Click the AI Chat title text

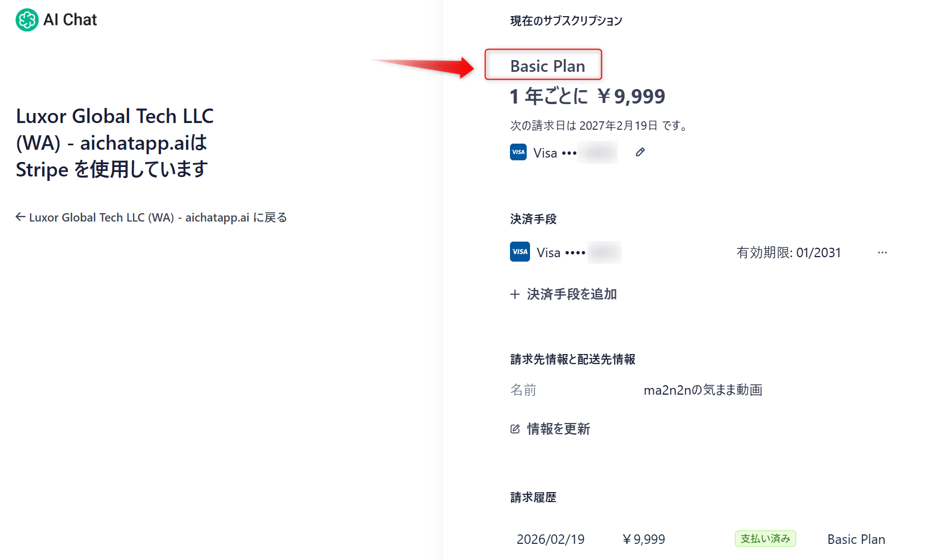point(70,20)
